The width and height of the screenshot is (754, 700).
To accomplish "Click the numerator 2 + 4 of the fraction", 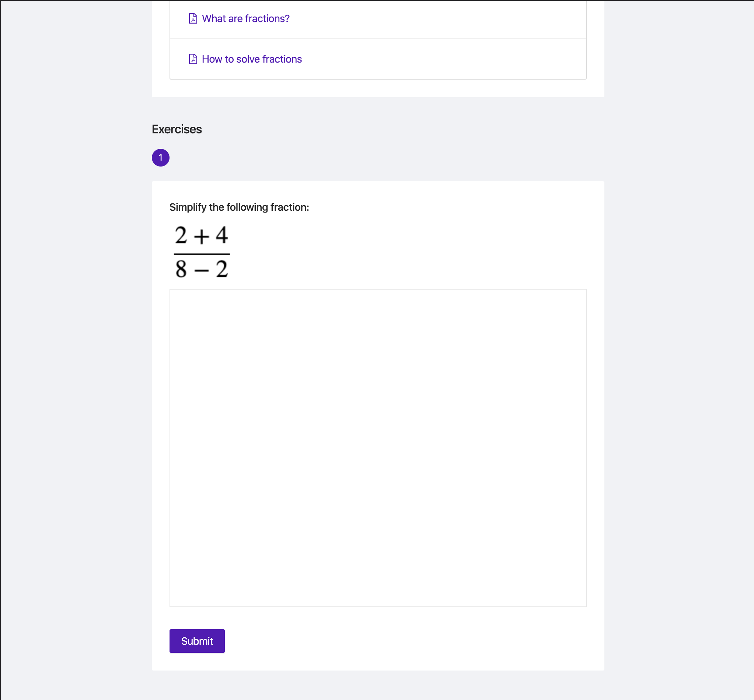I will tap(202, 236).
